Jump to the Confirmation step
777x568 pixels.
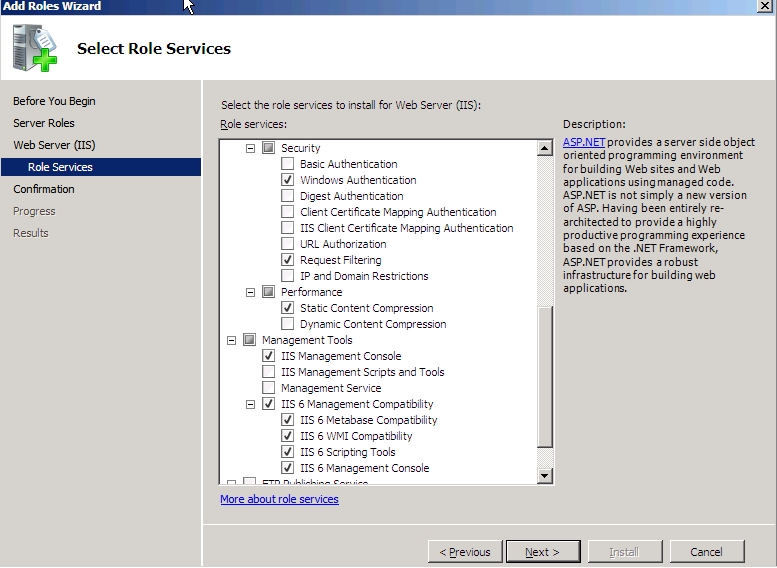tap(44, 189)
